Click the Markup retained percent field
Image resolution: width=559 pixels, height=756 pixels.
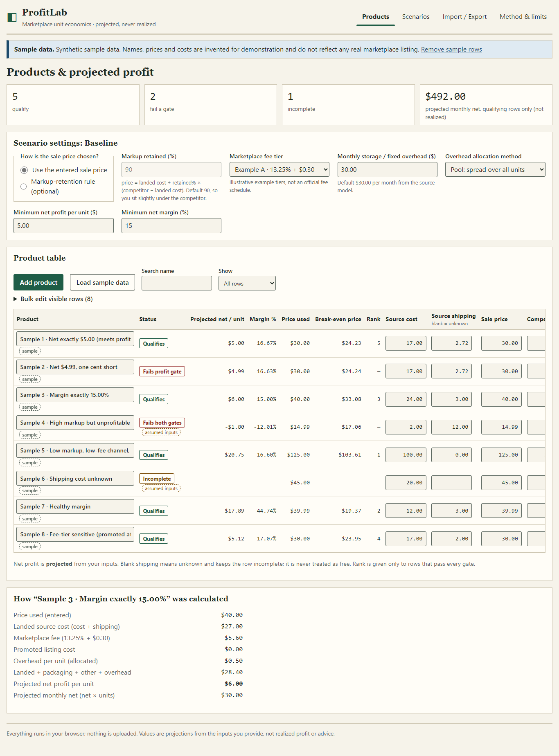[x=171, y=170]
